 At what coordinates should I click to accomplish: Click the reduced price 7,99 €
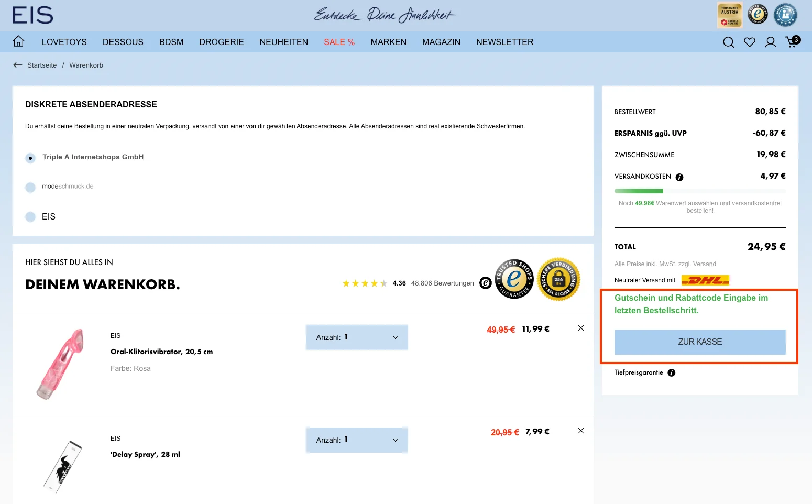[x=537, y=432]
